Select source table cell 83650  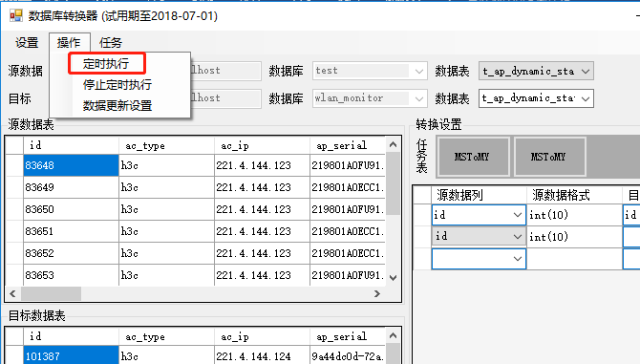point(71,209)
